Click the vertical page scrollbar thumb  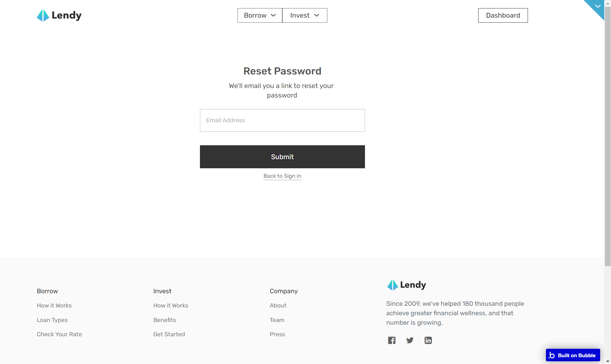[608, 135]
